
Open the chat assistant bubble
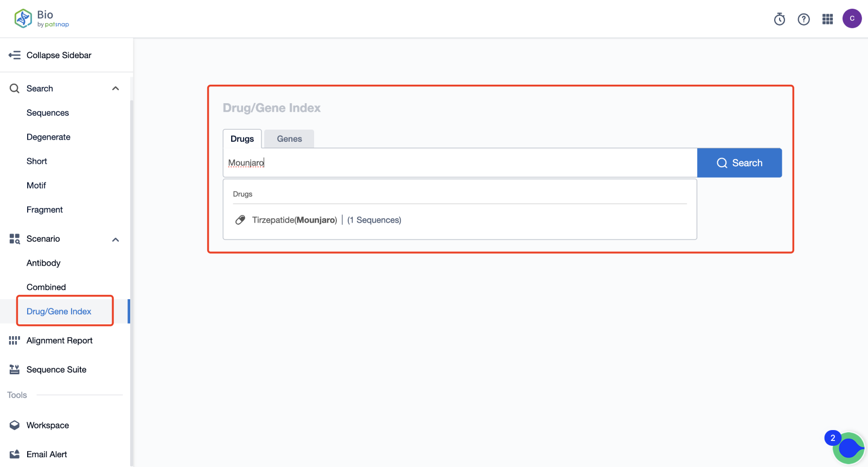point(848,448)
